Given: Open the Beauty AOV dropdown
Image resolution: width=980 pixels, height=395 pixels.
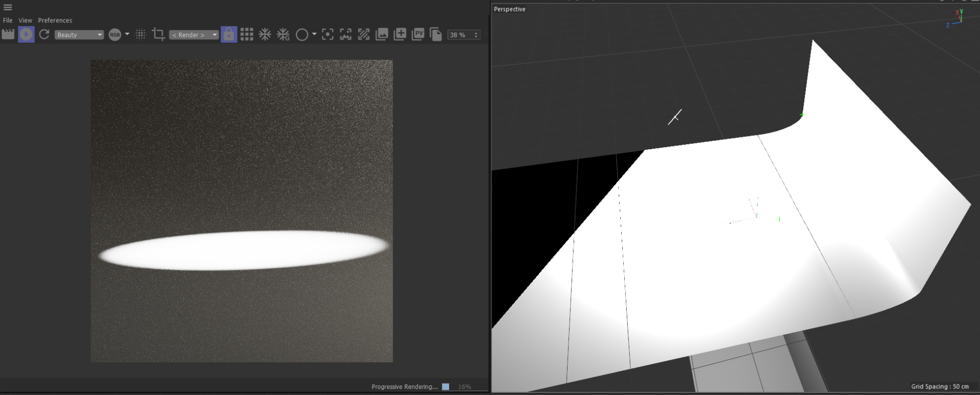Looking at the screenshot, I should click(x=79, y=35).
